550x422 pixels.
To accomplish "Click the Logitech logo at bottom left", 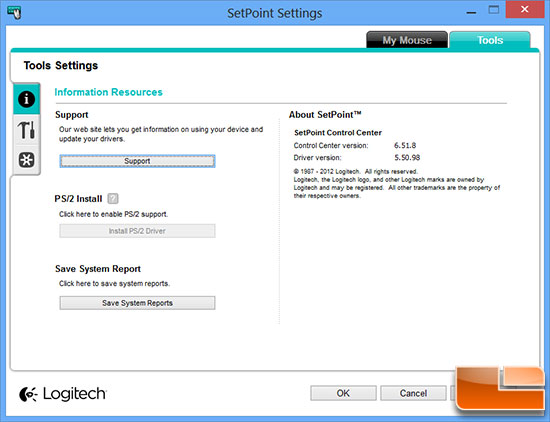I will tap(62, 394).
